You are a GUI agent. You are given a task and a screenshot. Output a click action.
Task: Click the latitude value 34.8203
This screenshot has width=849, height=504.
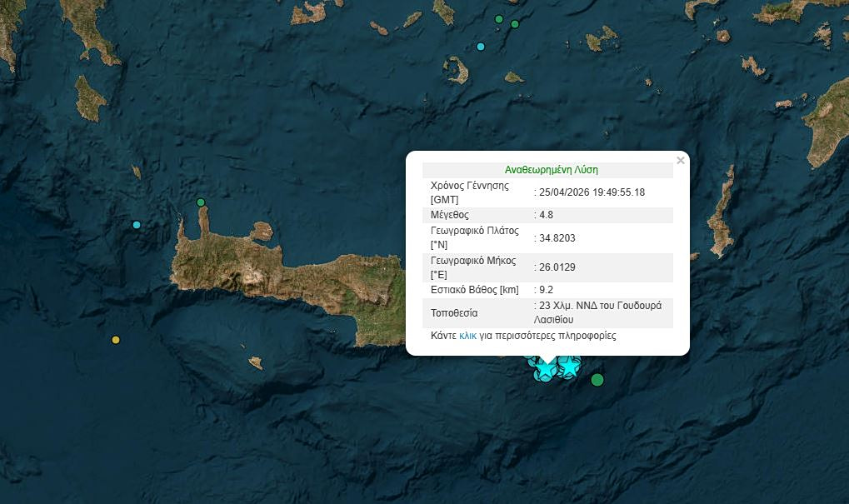click(557, 238)
